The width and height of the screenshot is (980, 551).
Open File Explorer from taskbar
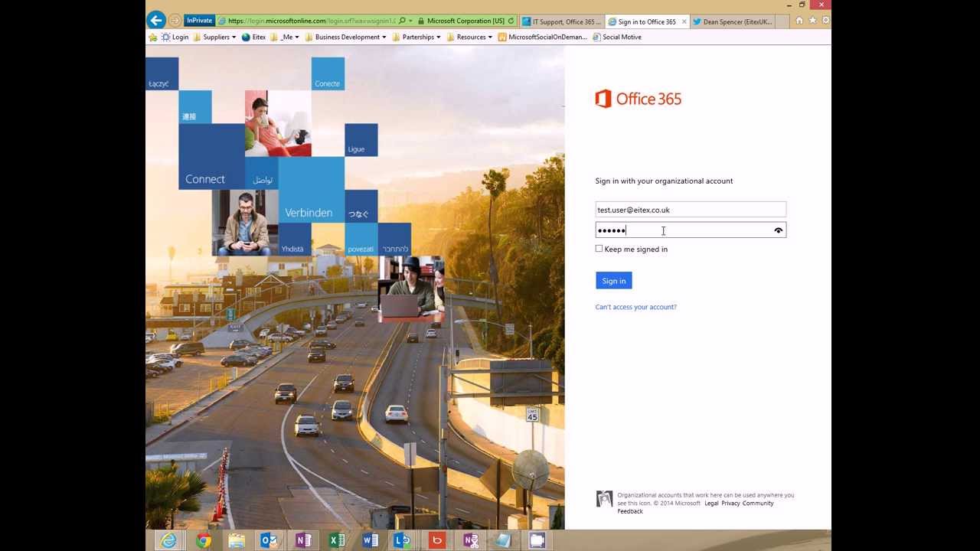click(x=237, y=540)
